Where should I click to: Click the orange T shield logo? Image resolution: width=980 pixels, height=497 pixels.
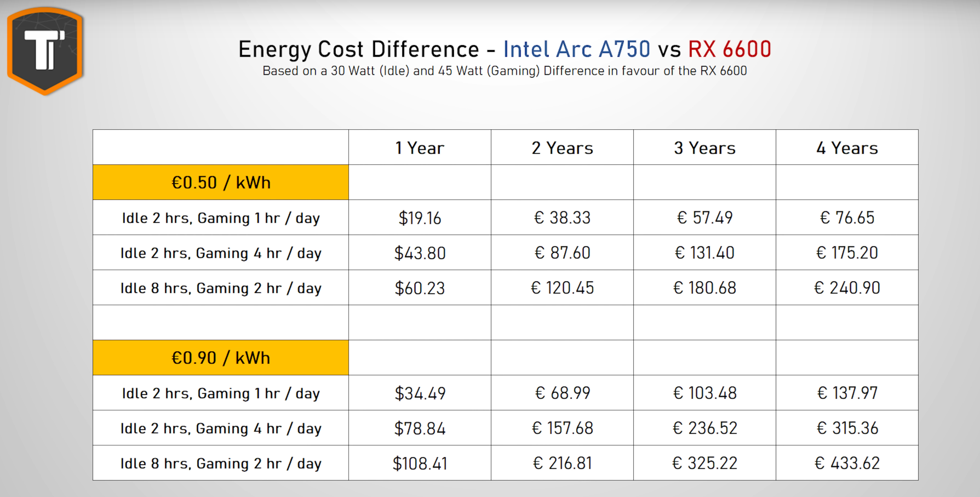[x=45, y=50]
